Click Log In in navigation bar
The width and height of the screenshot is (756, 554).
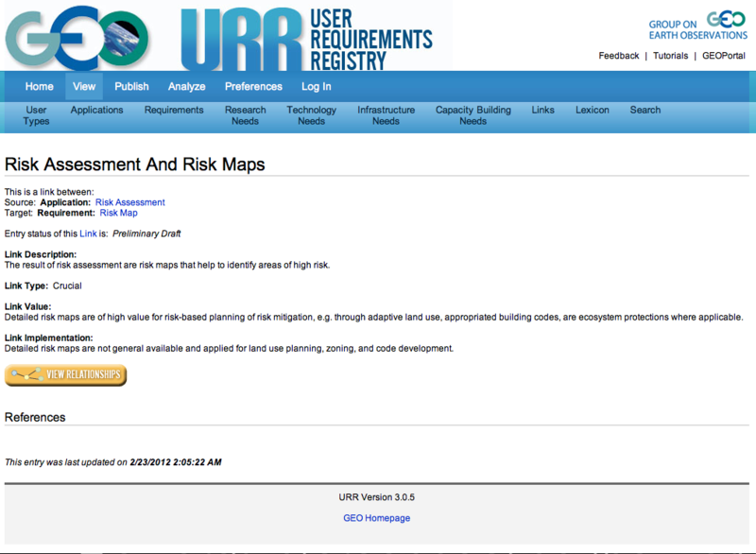click(x=316, y=86)
